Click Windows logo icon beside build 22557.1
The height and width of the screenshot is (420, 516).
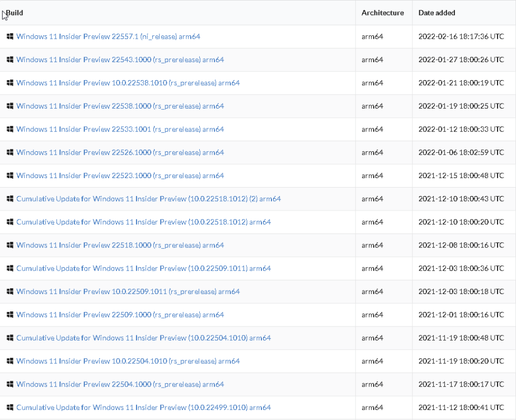coord(10,36)
